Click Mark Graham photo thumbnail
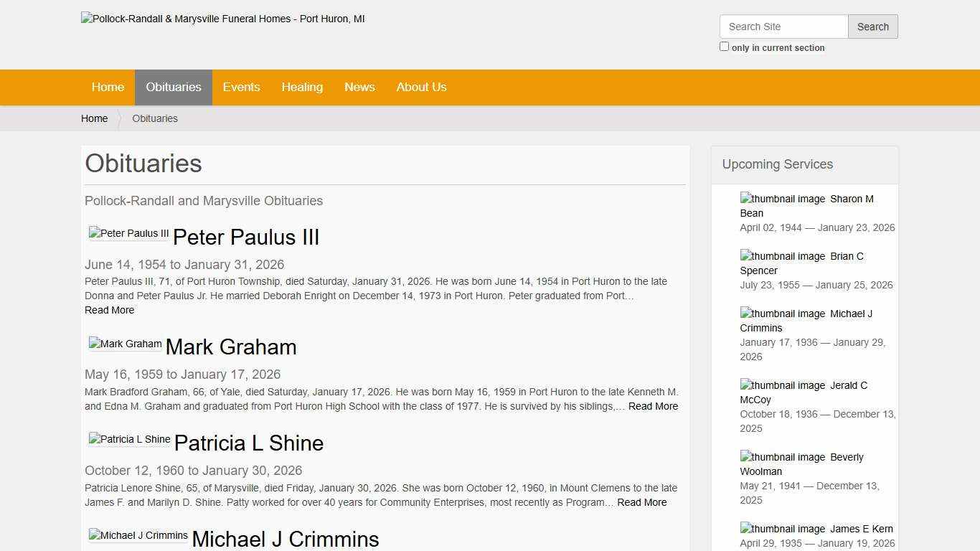This screenshot has width=980, height=551. (x=125, y=344)
